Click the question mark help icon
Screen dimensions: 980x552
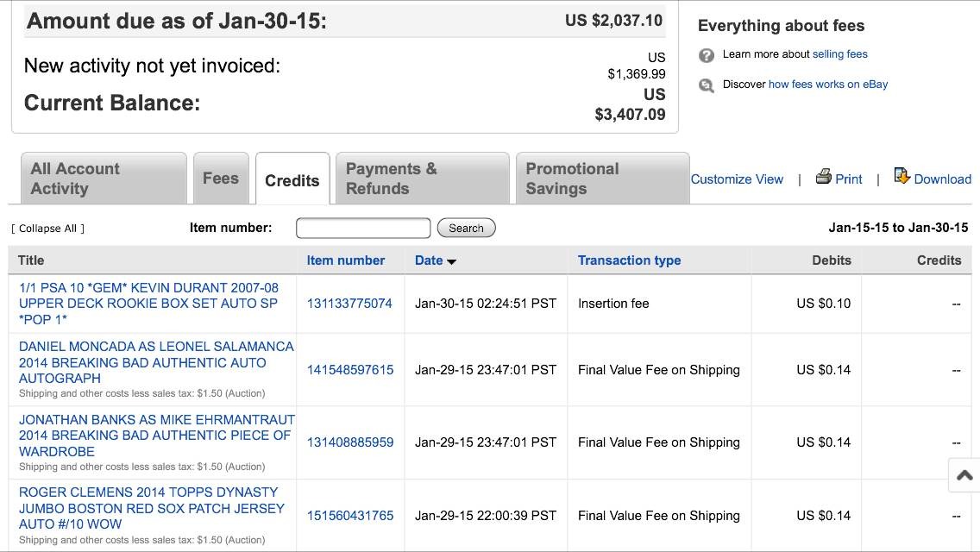click(x=707, y=55)
